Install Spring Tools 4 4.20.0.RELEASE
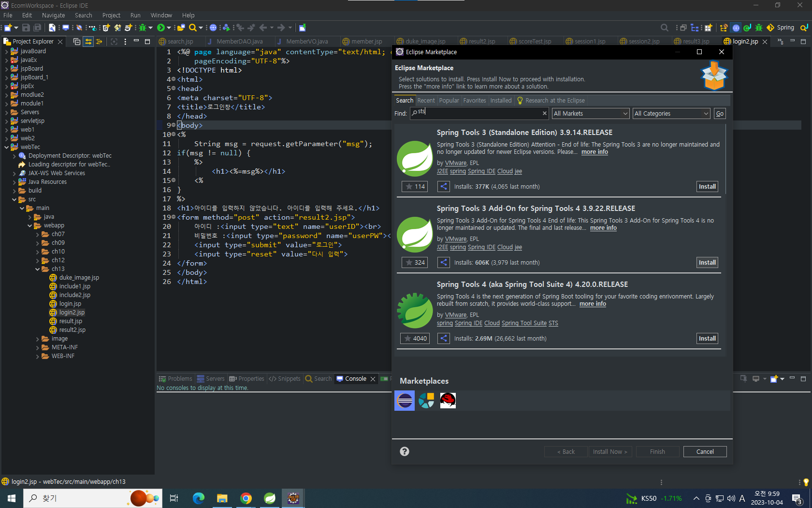 (x=707, y=339)
